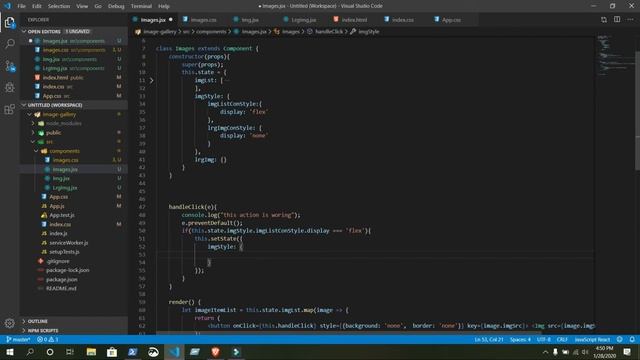This screenshot has height=360, width=640.
Task: Switch to the App.css tab
Action: pyautogui.click(x=451, y=20)
